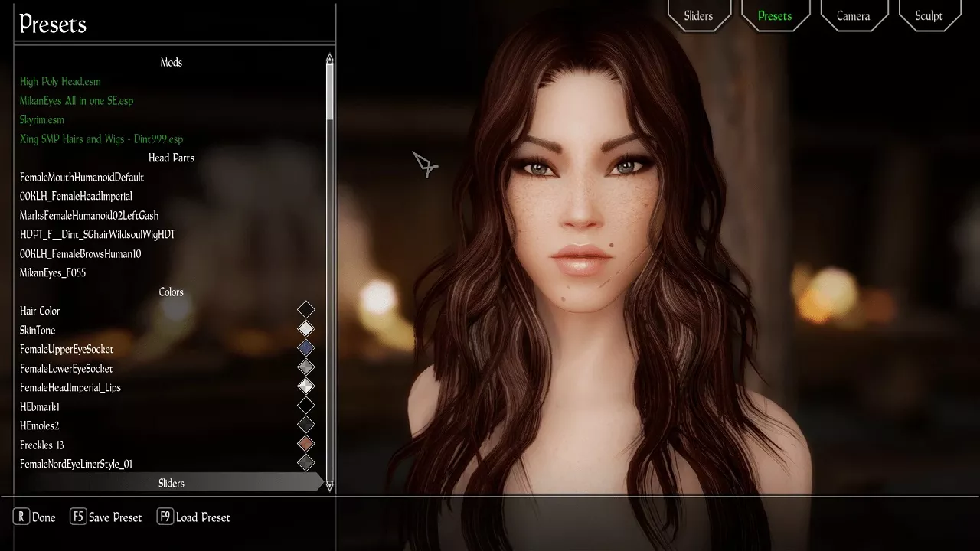Click the Mods section heading
The image size is (980, 551).
pyautogui.click(x=171, y=62)
